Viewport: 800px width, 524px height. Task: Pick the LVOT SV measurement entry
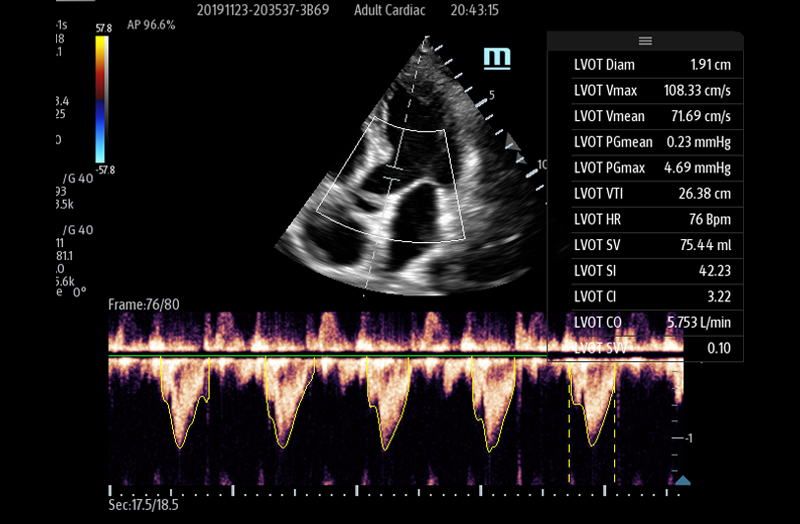(645, 244)
